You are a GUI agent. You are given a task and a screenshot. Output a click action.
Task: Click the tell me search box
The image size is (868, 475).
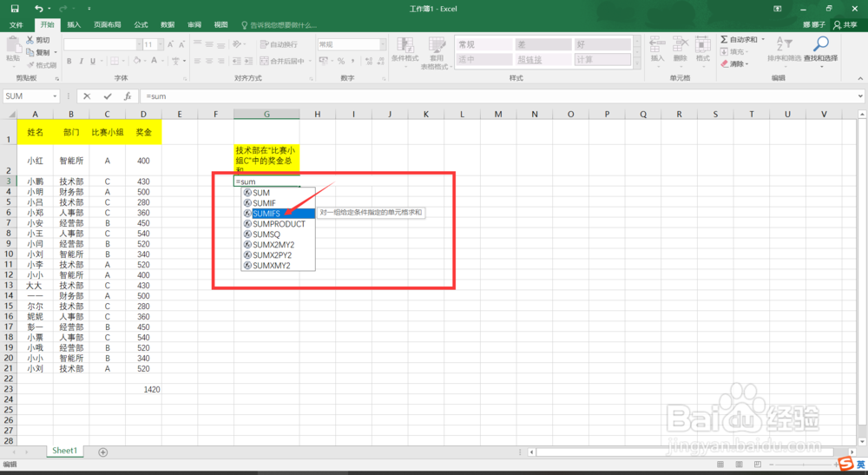point(279,24)
